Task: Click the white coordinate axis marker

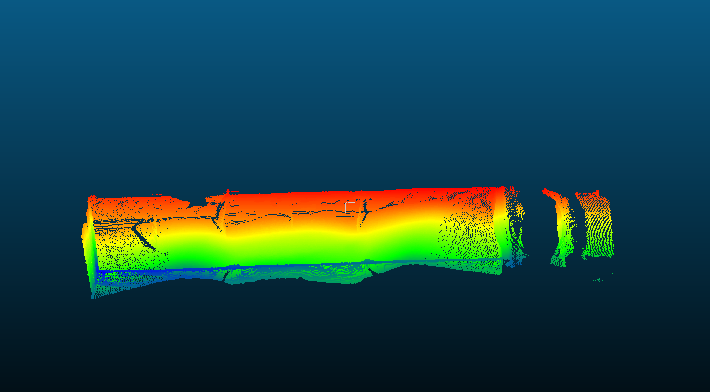Action: point(349,207)
